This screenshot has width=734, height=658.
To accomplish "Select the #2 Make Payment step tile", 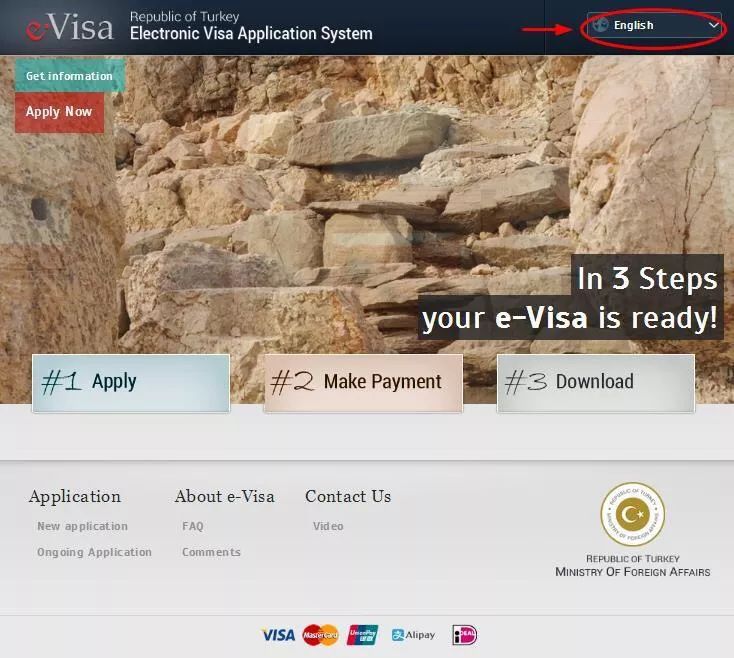I will [363, 383].
